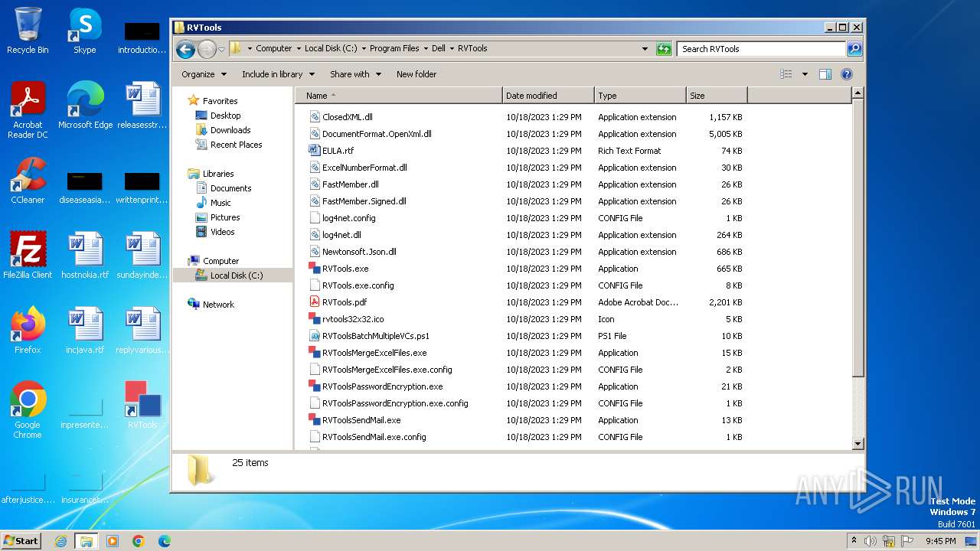Image resolution: width=980 pixels, height=551 pixels.
Task: Click Local Disk (C:) in breadcrumb
Action: pyautogui.click(x=331, y=48)
